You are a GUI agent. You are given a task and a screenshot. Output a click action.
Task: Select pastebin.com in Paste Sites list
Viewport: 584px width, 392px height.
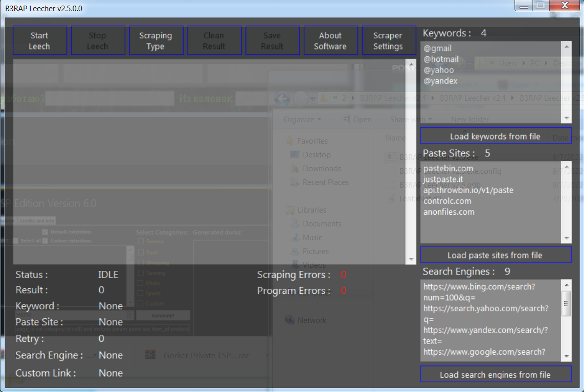pyautogui.click(x=448, y=169)
